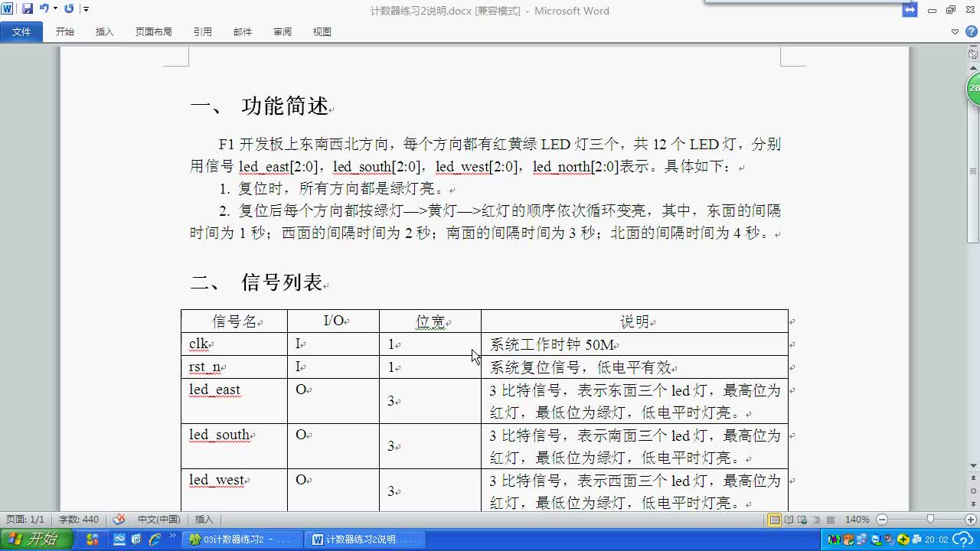Click the vertical scrollbar down arrow
This screenshot has height=551, width=980.
click(974, 465)
